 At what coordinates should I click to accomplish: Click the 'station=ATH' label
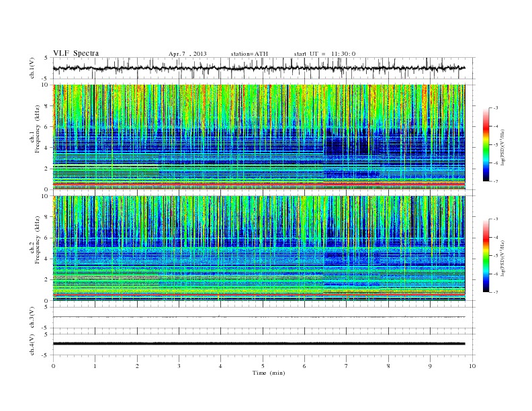click(x=249, y=54)
